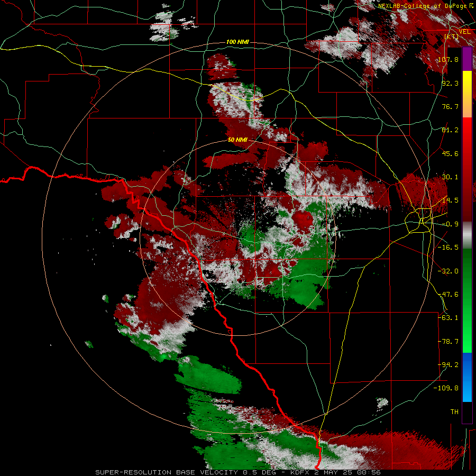The image size is (476, 476).
Task: Click the -32.0 velocity scale value
Action: tap(448, 271)
